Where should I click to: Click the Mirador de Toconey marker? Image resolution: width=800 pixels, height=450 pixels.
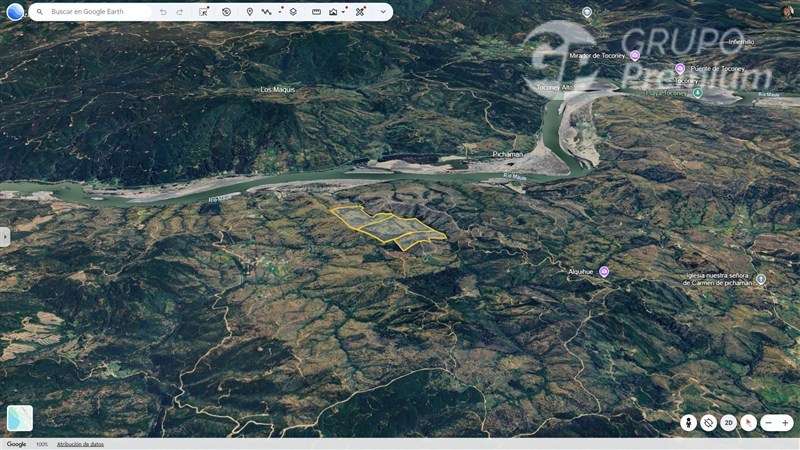(x=635, y=55)
